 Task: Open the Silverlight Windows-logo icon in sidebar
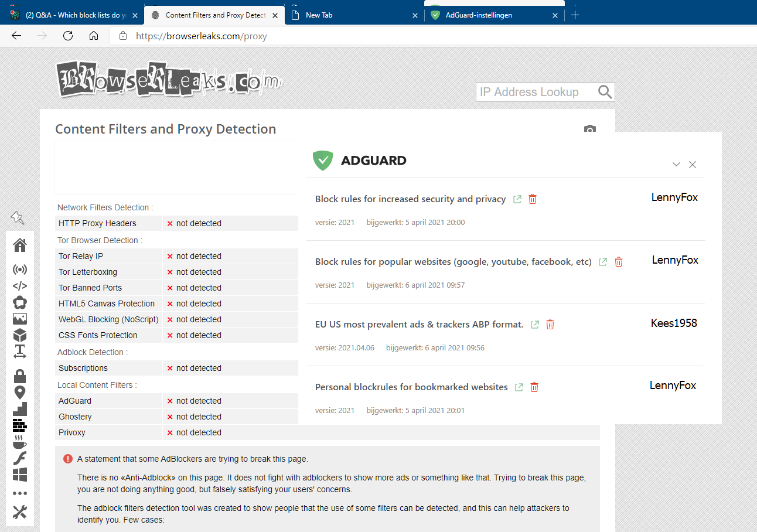[x=20, y=474]
